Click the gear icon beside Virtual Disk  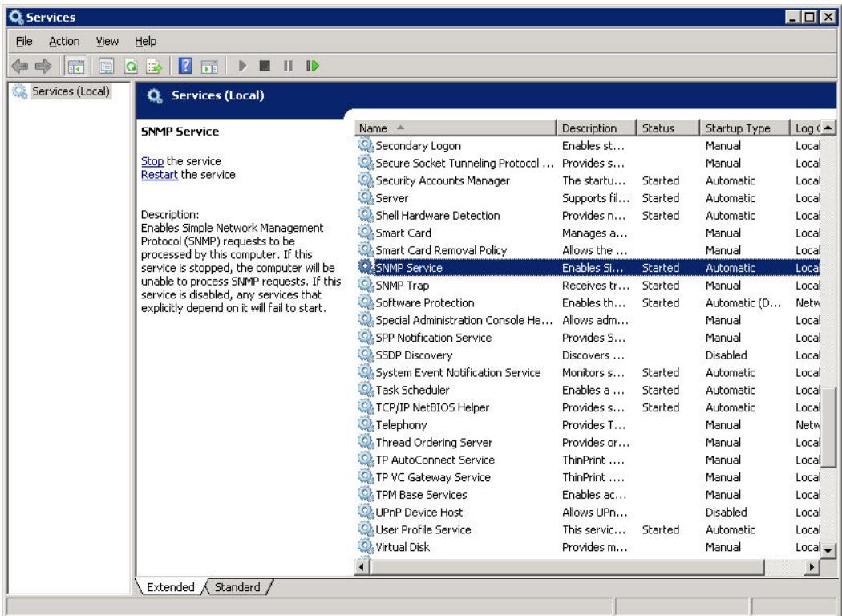tap(366, 546)
